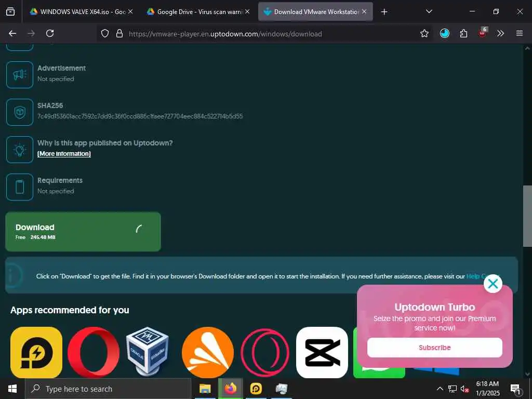The width and height of the screenshot is (532, 399).
Task: Open File Explorer from the taskbar
Action: (x=205, y=389)
